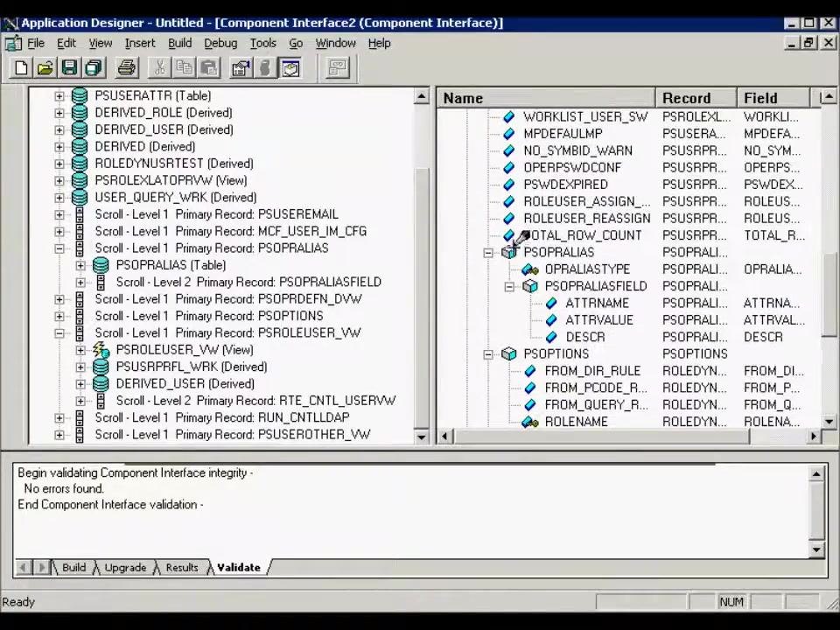Expand Scroll Level 1 PSUSEROTHER_VW node
The height and width of the screenshot is (630, 840).
coord(59,435)
